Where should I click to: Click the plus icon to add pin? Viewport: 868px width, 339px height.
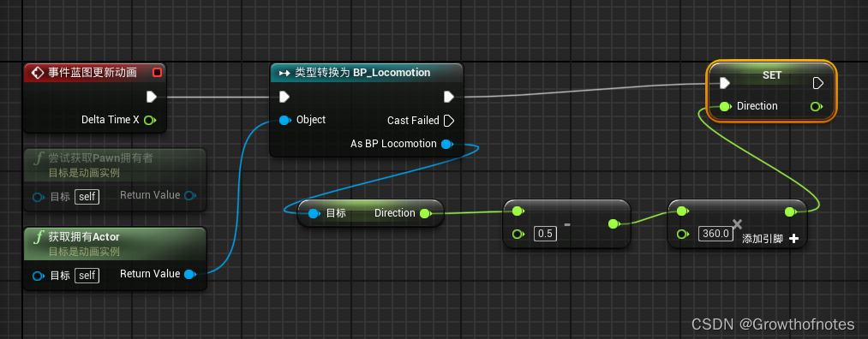[793, 238]
